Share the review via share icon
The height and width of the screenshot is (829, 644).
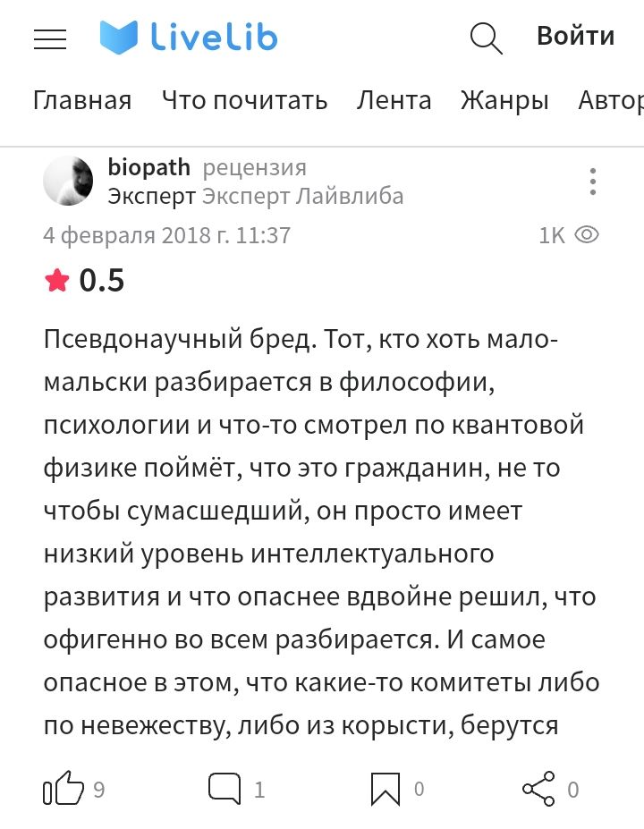coord(538,789)
